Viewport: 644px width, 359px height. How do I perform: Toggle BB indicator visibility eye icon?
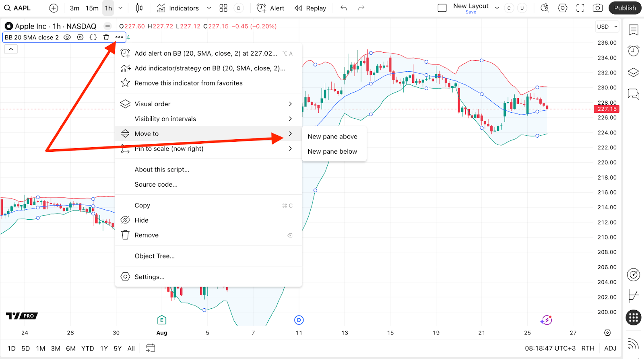click(x=68, y=37)
